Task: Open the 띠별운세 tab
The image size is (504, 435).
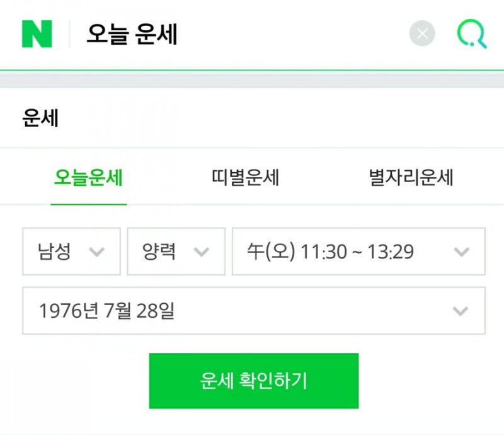Action: (245, 177)
